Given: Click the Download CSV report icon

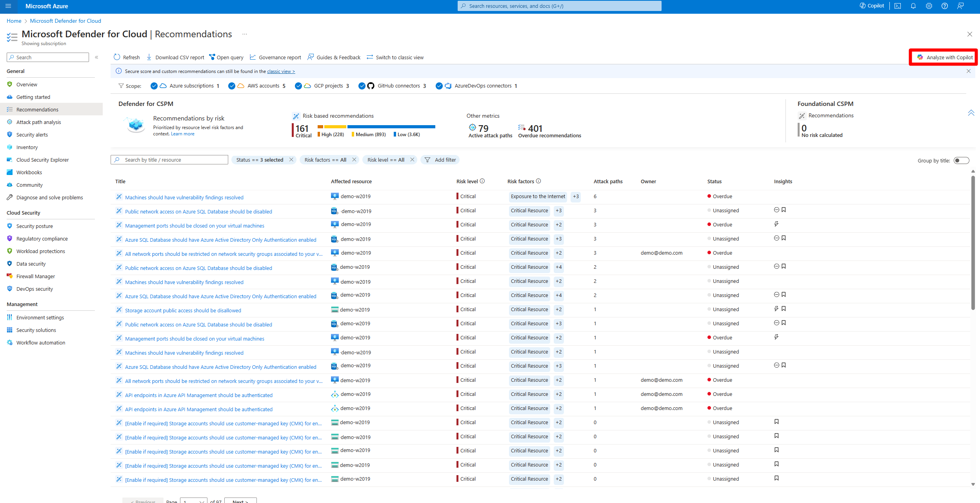Looking at the screenshot, I should [149, 57].
